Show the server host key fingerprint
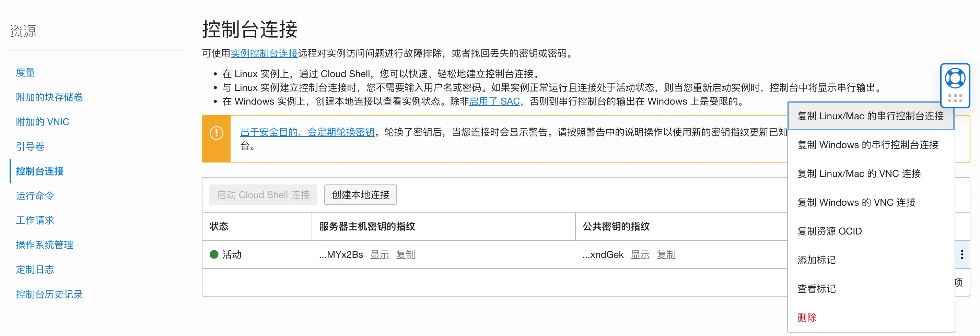The width and height of the screenshot is (980, 336). (379, 254)
